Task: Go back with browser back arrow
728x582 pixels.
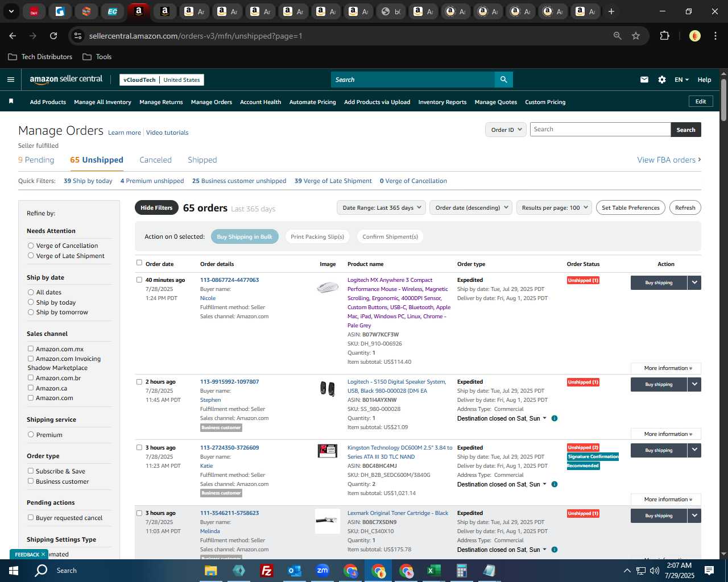Action: coord(13,36)
